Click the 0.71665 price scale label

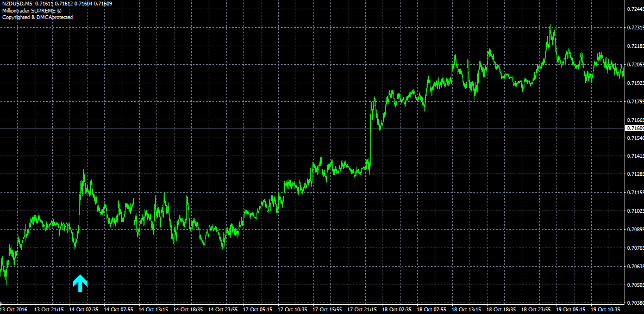[x=636, y=120]
